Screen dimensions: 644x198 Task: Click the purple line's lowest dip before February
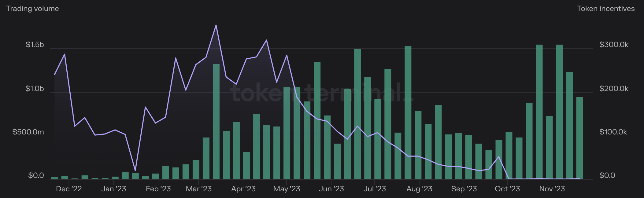[135, 170]
